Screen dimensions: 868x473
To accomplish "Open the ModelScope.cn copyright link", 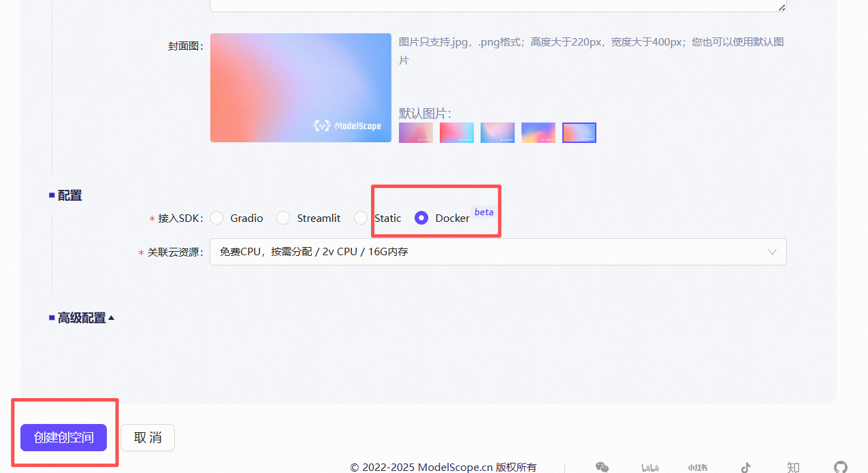I will click(443, 468).
